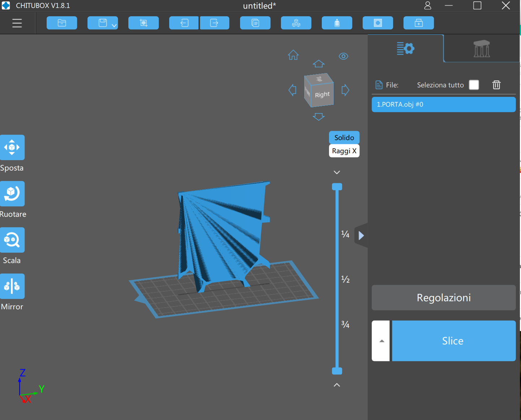The height and width of the screenshot is (420, 521).
Task: Click the open file folder icon
Action: point(62,23)
